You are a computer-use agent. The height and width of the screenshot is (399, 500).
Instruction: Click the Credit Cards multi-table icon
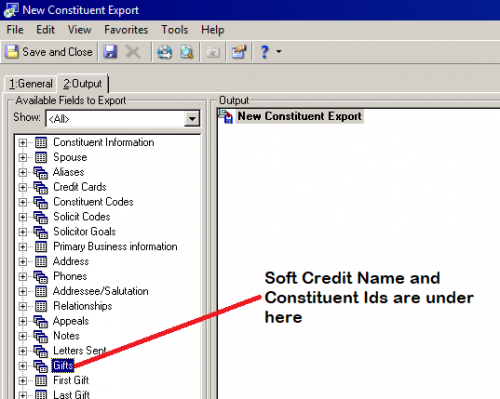(x=41, y=188)
